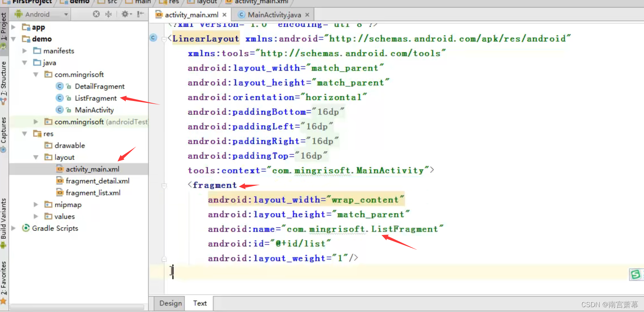644x312 pixels.
Task: Switch to the Text view tab
Action: tap(200, 303)
